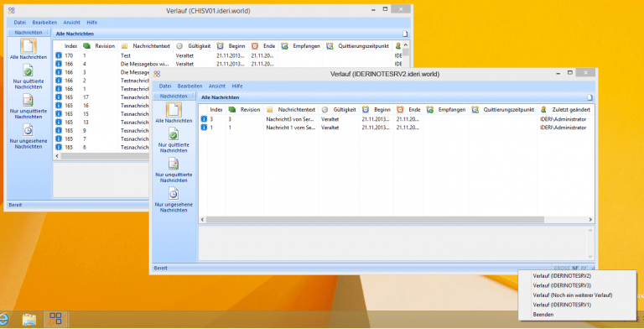This screenshot has width=644, height=329.
Task: Click the app icon in IDERINOTESRV2 title bar
Action: pyautogui.click(x=157, y=74)
